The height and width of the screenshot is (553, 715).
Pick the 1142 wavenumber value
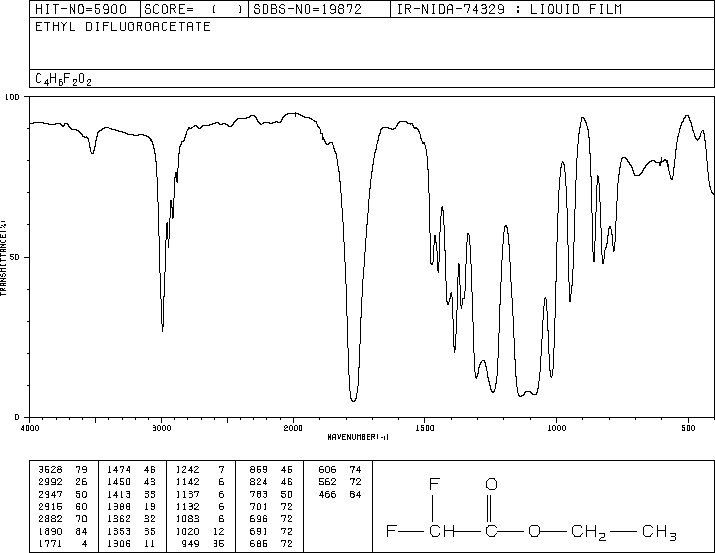[187, 482]
